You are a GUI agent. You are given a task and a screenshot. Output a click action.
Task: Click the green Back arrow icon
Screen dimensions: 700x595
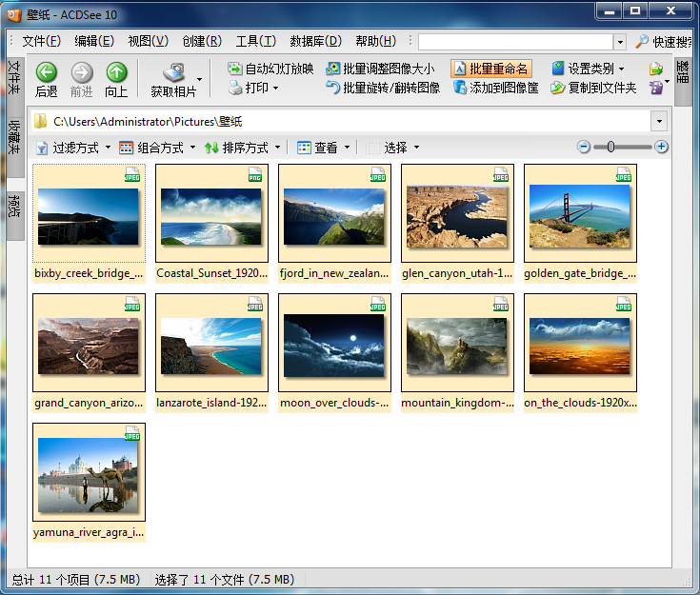[47, 72]
